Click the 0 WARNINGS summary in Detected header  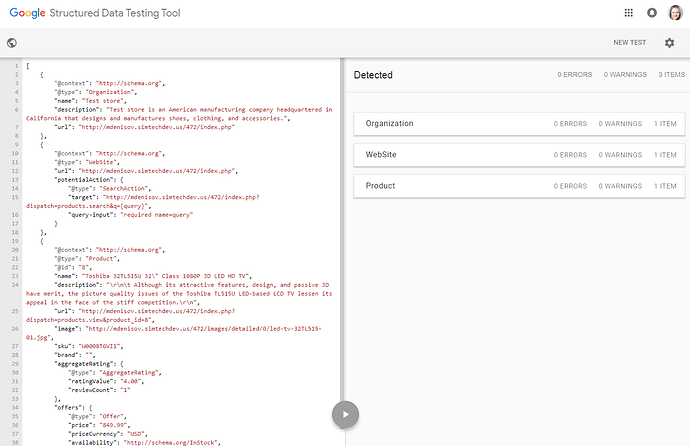625,75
